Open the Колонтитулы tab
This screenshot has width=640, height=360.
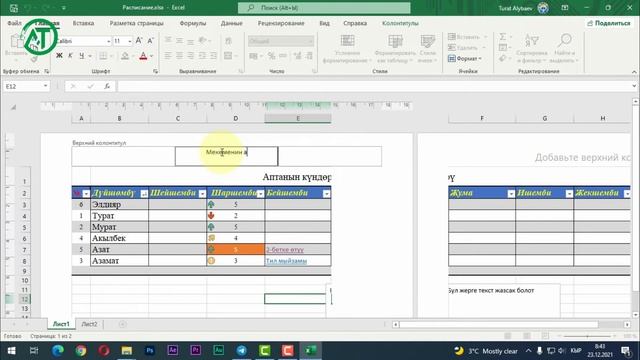[x=400, y=23]
